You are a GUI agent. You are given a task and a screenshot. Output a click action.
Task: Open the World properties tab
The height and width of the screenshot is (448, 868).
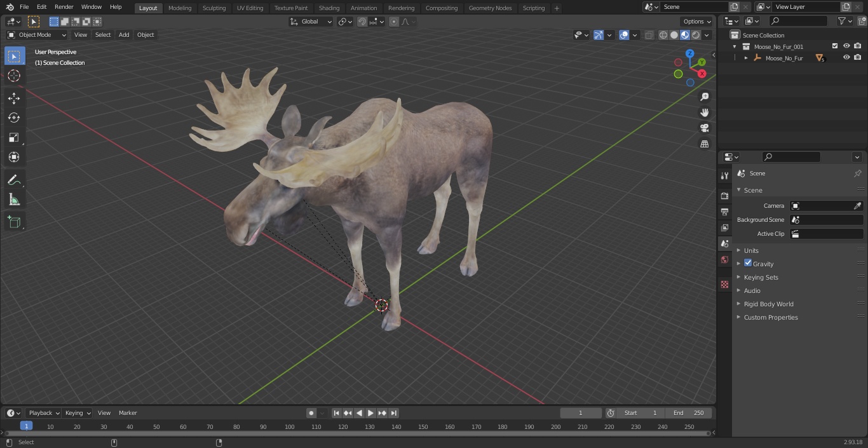coord(724,259)
